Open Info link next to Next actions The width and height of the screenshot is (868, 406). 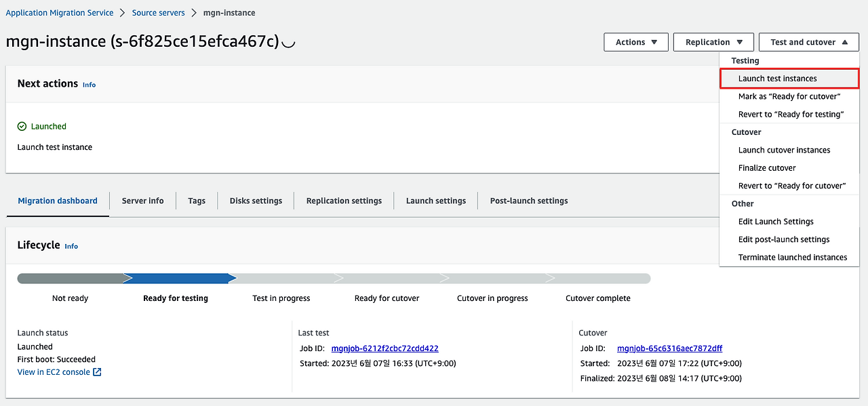pos(89,85)
